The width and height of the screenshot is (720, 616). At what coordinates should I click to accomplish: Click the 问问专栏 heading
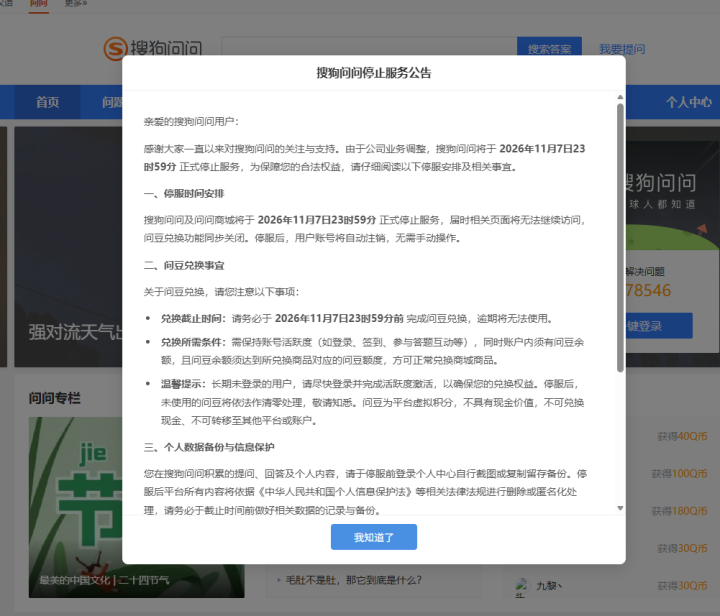[x=55, y=398]
